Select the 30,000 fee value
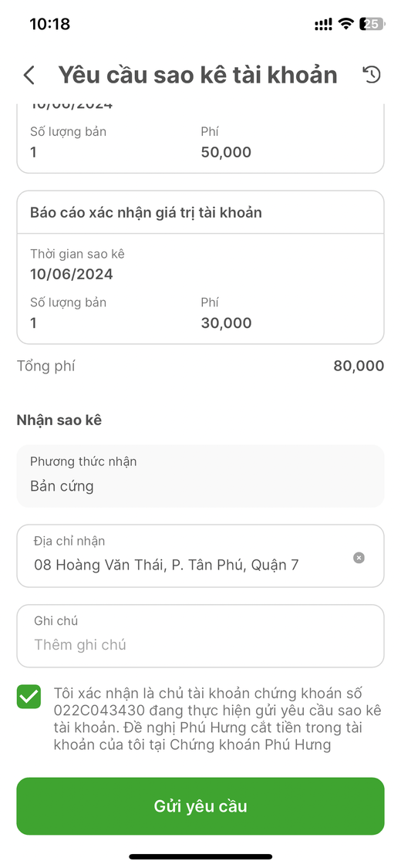401x868 pixels. pos(226,323)
